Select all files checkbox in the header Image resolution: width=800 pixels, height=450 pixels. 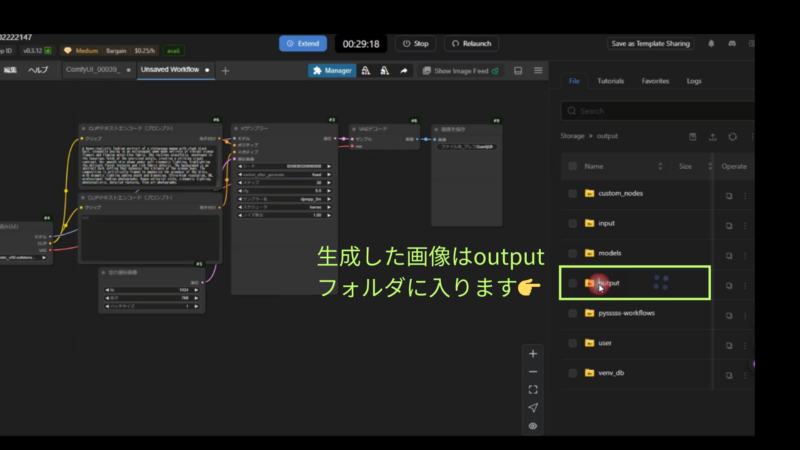pyautogui.click(x=572, y=166)
